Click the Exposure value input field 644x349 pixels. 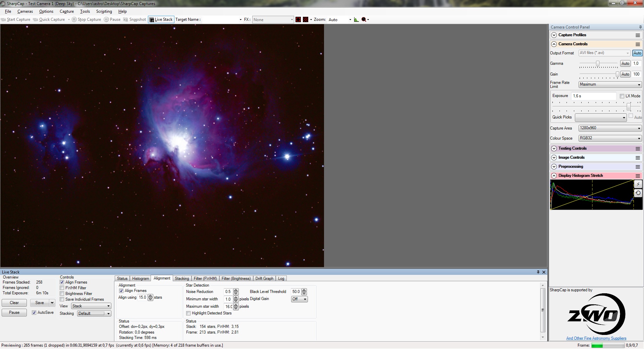pyautogui.click(x=594, y=96)
